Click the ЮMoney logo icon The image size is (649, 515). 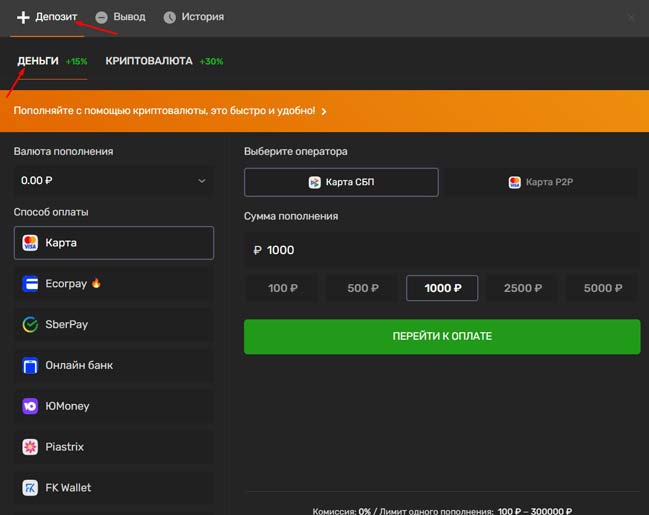(x=30, y=406)
